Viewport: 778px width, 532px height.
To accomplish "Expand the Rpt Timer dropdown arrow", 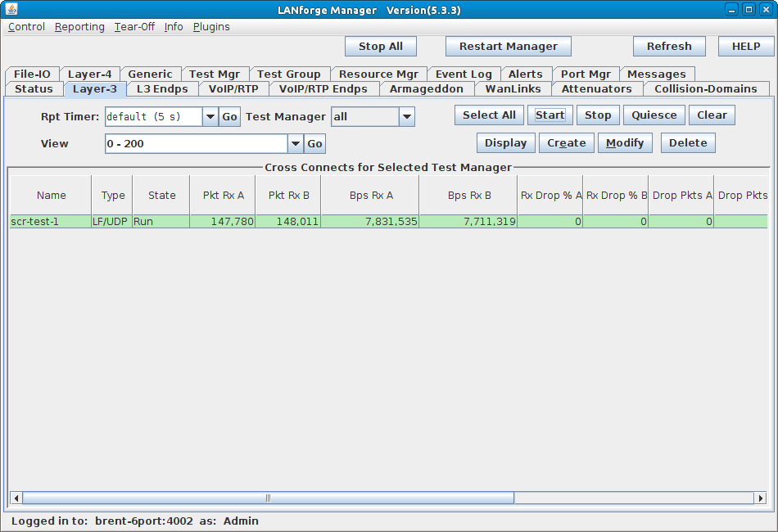I will [210, 117].
